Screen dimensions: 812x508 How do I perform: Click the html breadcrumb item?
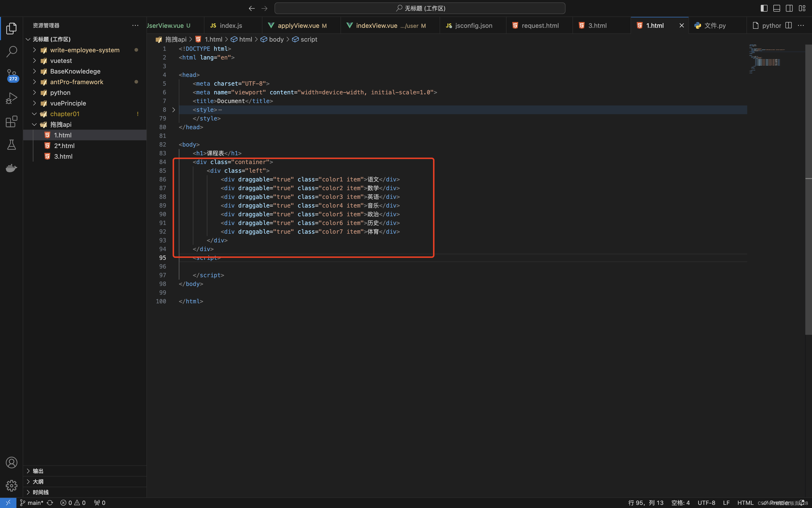click(242, 39)
